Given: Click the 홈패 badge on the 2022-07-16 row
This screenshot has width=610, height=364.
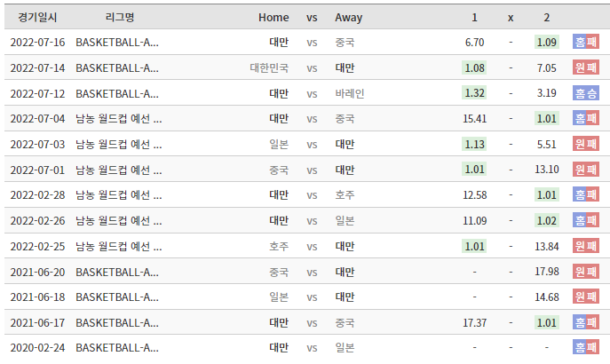Looking at the screenshot, I should (585, 42).
